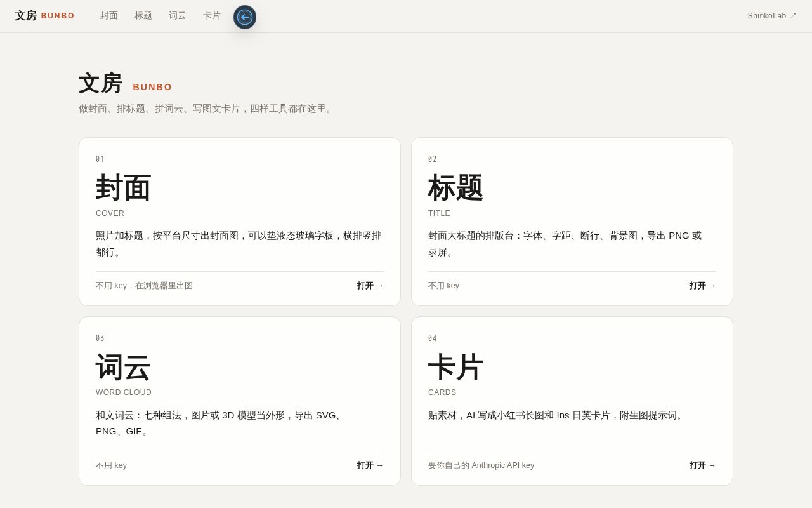Viewport: 812px width, 508px height.
Task: Select 卡片 in the top navigation
Action: 212,16
